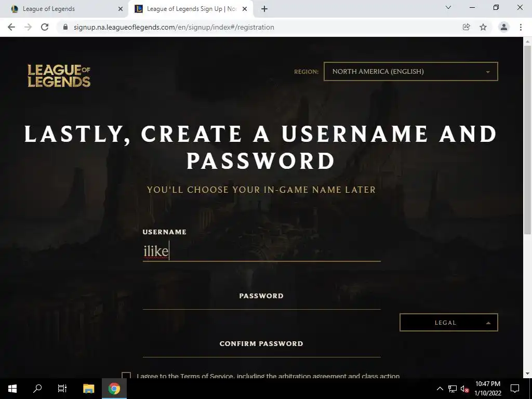Screen dimensions: 532x399
Task: Bookmark this page with the star icon
Action: tap(483, 27)
